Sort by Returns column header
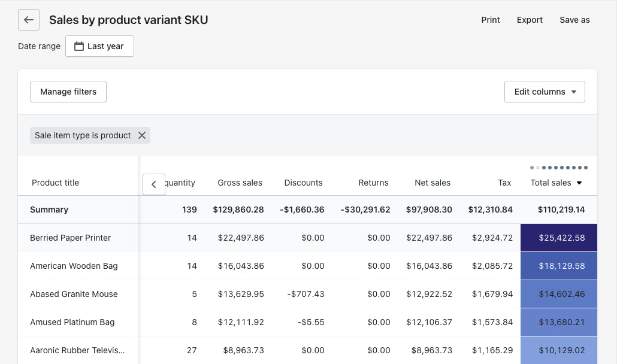The height and width of the screenshot is (364, 617). (373, 183)
